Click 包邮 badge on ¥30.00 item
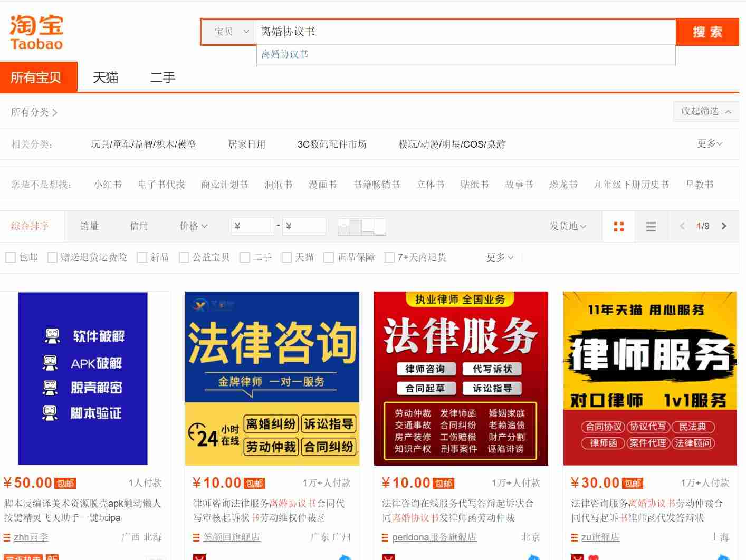The image size is (746, 560). click(633, 483)
